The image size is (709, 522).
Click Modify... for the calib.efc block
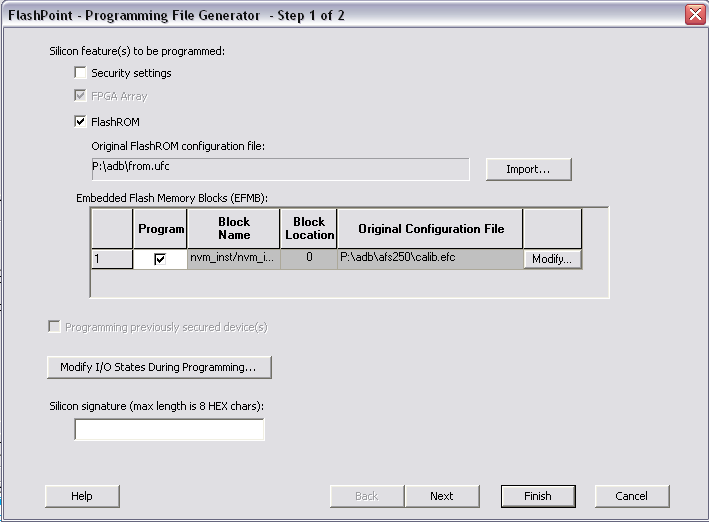[552, 259]
